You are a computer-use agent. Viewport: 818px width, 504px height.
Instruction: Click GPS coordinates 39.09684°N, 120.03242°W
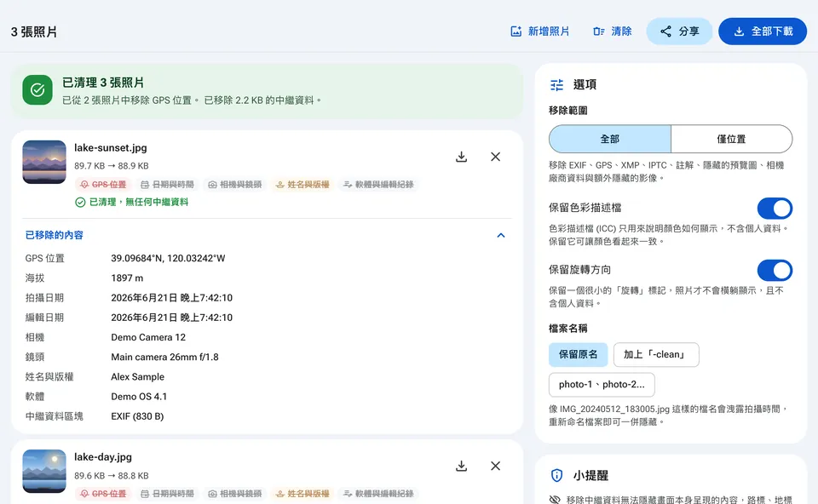[x=168, y=259]
